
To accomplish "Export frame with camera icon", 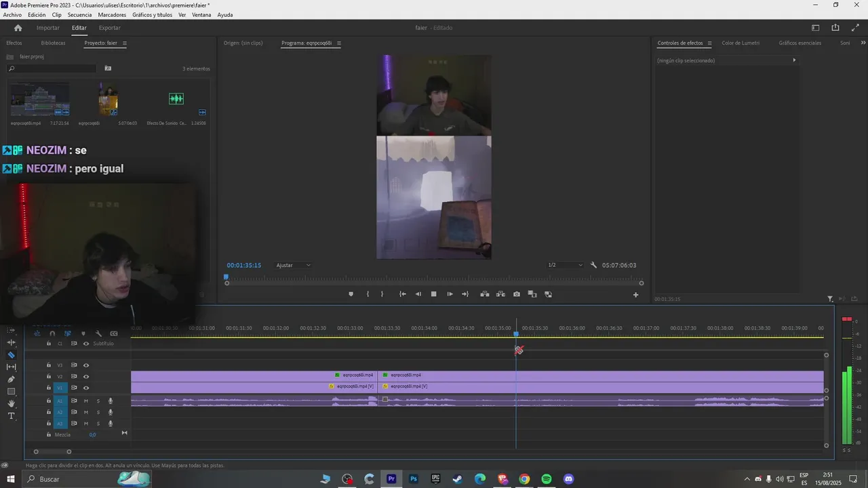I will (x=517, y=294).
